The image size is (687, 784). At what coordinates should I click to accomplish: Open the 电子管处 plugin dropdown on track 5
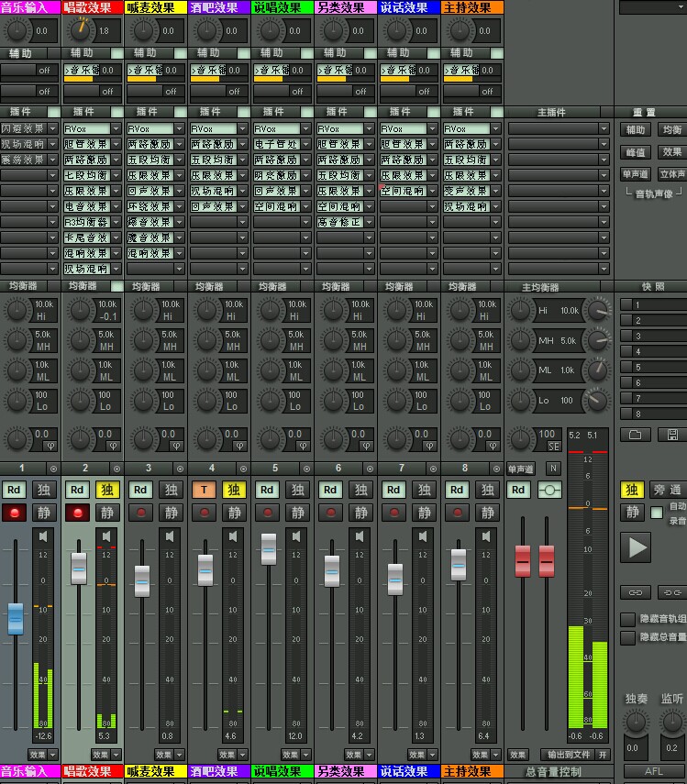click(305, 144)
